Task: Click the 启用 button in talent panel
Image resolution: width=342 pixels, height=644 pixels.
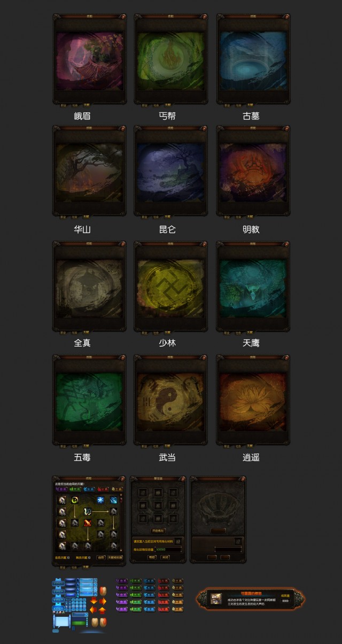Action: point(101,557)
